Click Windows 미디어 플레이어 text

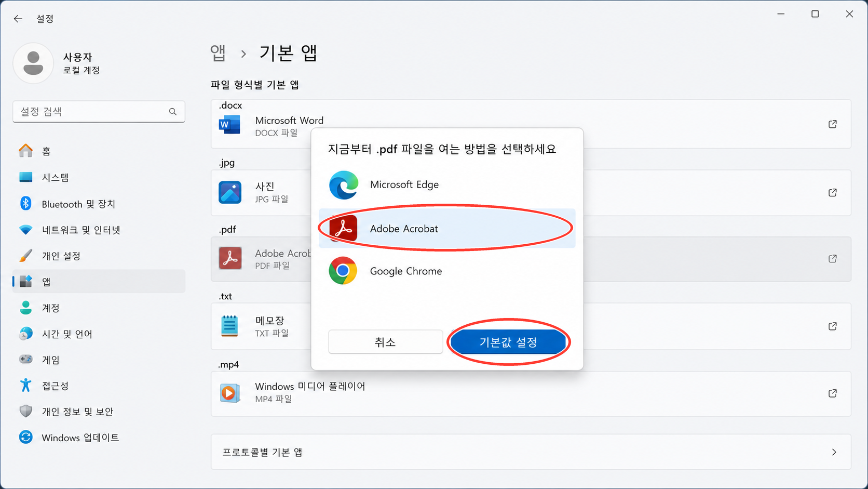point(310,386)
